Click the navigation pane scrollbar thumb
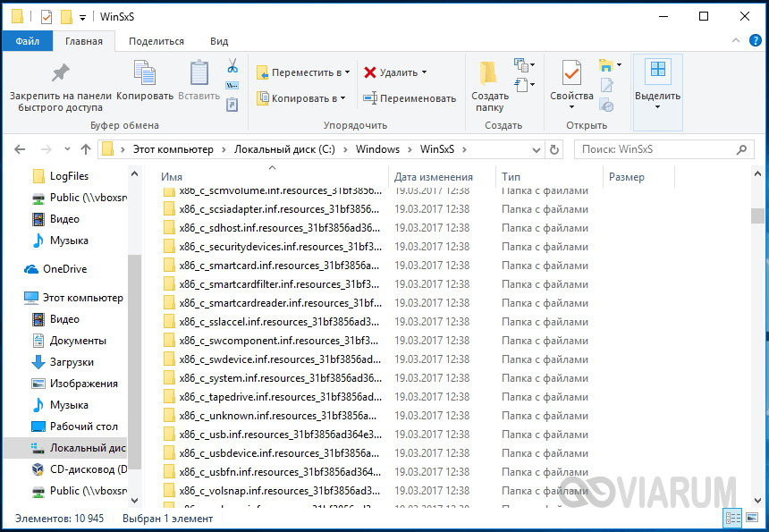Image resolution: width=769 pixels, height=532 pixels. coord(134,361)
